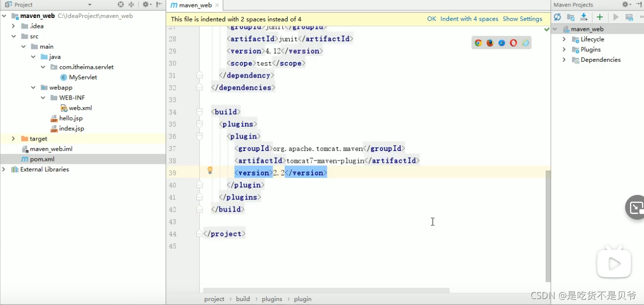Viewport: 644px width, 305px height.
Task: Click 'plugins' breadcrumb item
Action: pos(272,299)
